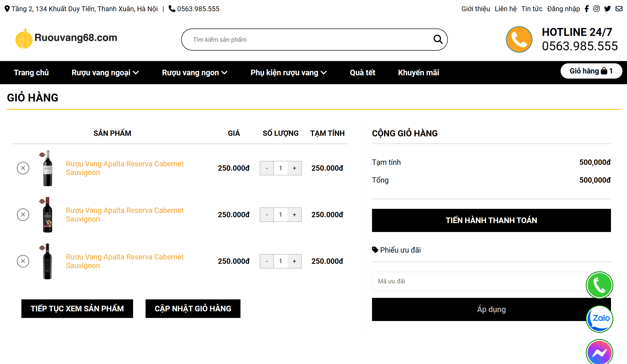Click Tiếp tục xem sản phẩm button
The height and width of the screenshot is (364, 627).
click(x=77, y=309)
